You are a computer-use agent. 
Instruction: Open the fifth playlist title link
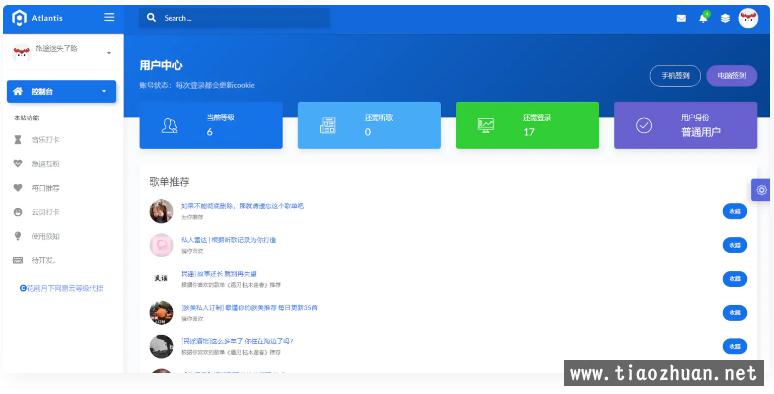click(x=237, y=341)
